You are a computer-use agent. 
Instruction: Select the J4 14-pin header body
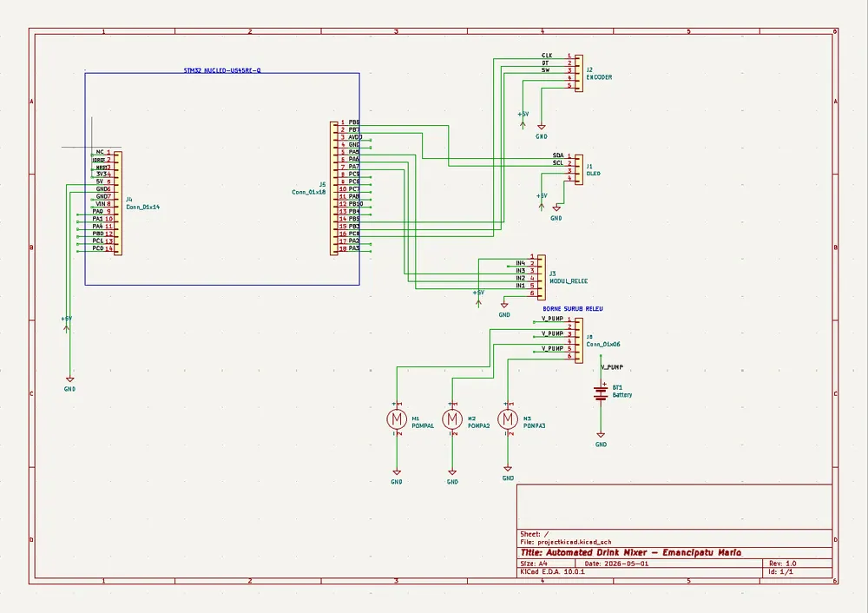coord(118,203)
